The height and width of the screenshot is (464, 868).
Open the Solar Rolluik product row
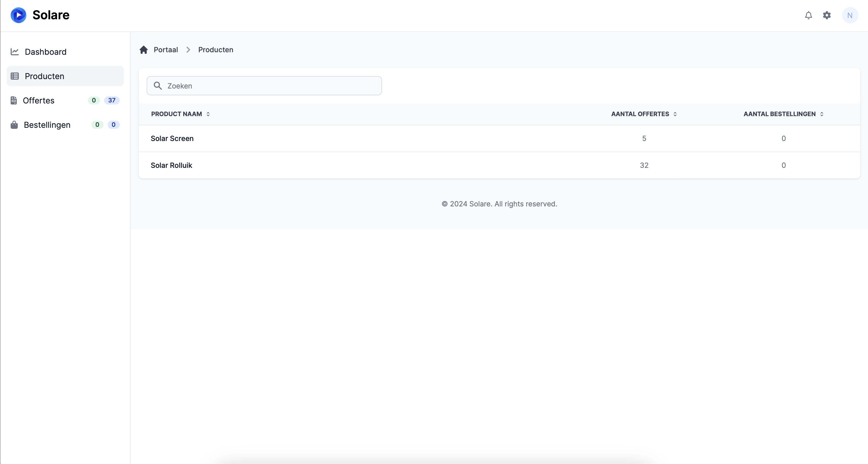click(499, 165)
